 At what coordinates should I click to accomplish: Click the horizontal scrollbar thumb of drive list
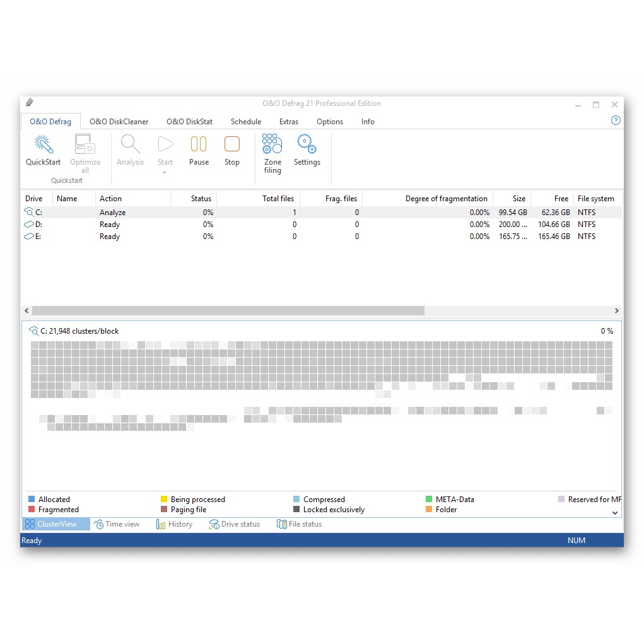click(228, 311)
